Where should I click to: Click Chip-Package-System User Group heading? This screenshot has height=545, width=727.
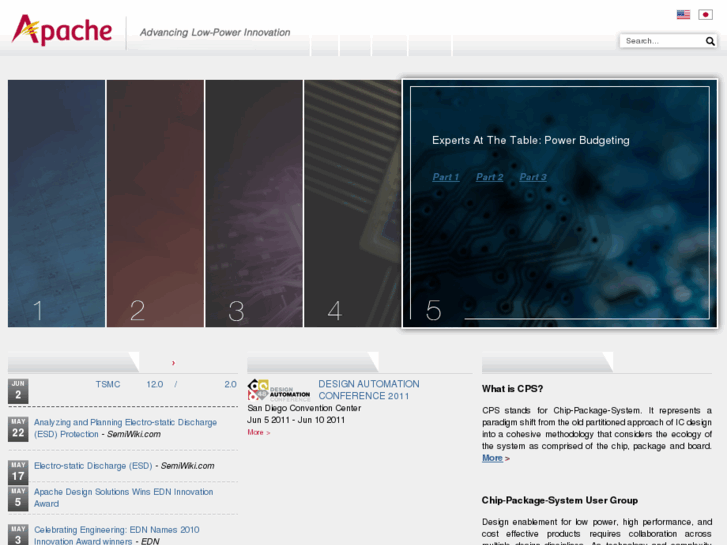560,500
